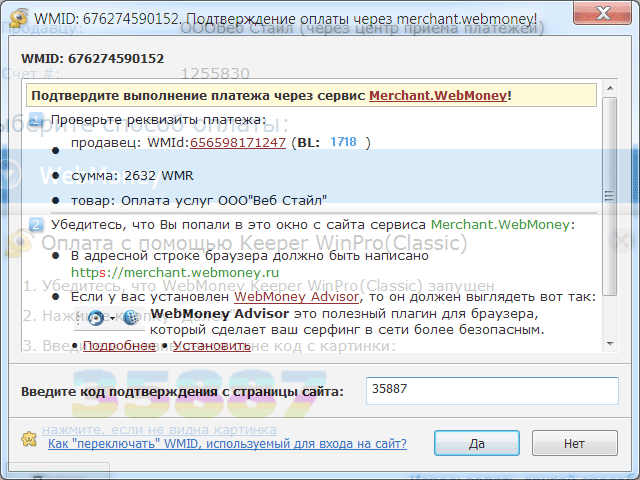Screen dimensions: 640x480
Task: Open seller WMId 656598171247 link
Action: tap(238, 142)
